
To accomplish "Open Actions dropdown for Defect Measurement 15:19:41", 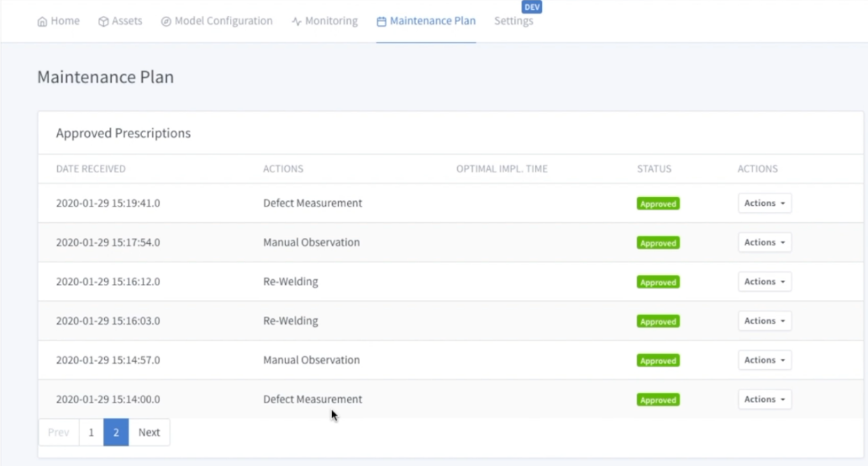I will (x=765, y=204).
